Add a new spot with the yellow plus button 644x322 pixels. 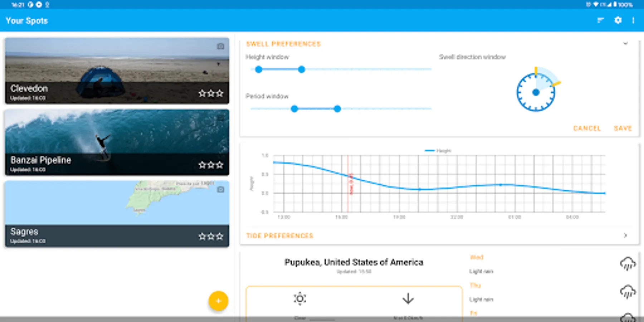click(218, 301)
